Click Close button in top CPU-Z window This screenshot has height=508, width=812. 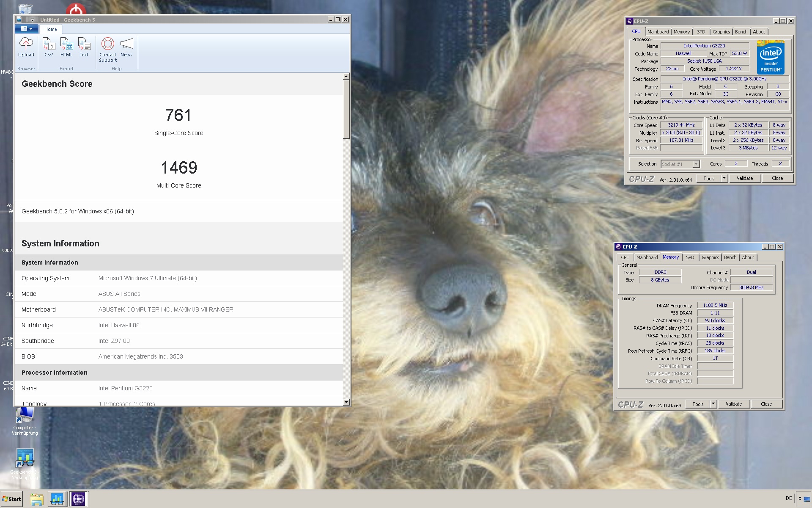(777, 178)
